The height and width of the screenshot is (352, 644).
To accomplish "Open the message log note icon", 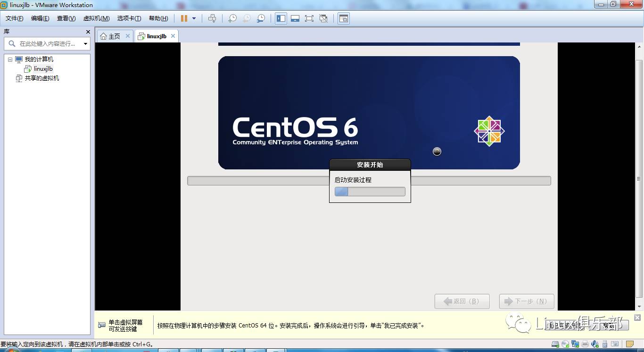I will pyautogui.click(x=629, y=344).
